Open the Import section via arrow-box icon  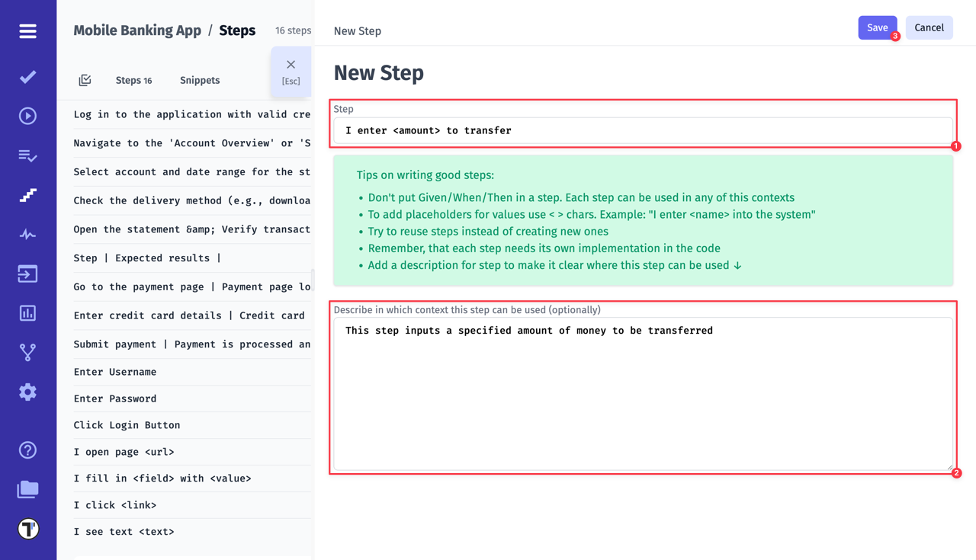click(27, 274)
